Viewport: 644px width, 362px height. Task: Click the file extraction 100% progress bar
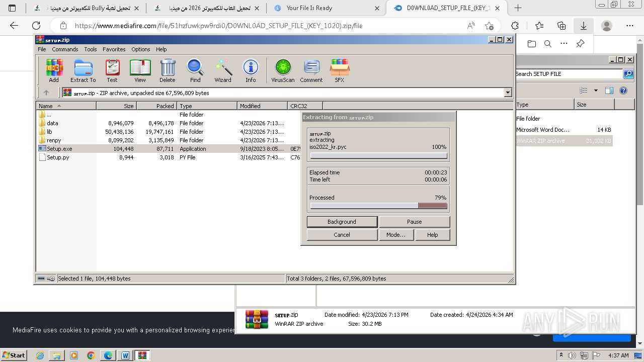(x=378, y=155)
